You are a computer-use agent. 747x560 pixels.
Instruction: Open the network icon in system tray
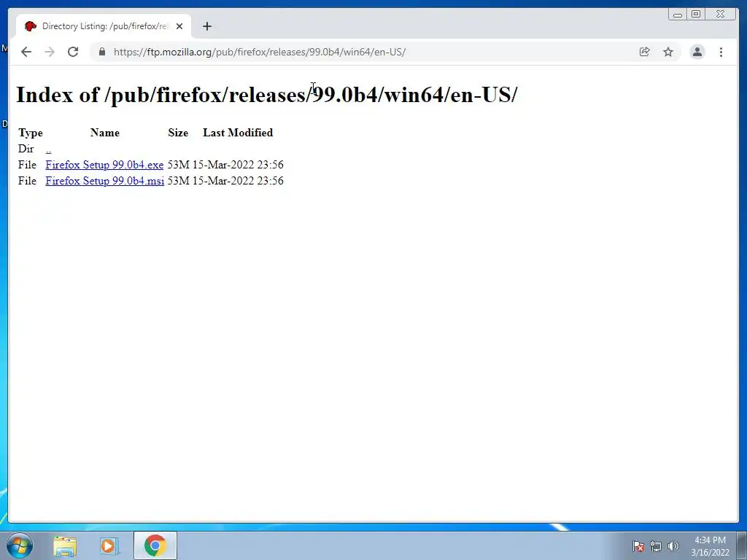[656, 546]
